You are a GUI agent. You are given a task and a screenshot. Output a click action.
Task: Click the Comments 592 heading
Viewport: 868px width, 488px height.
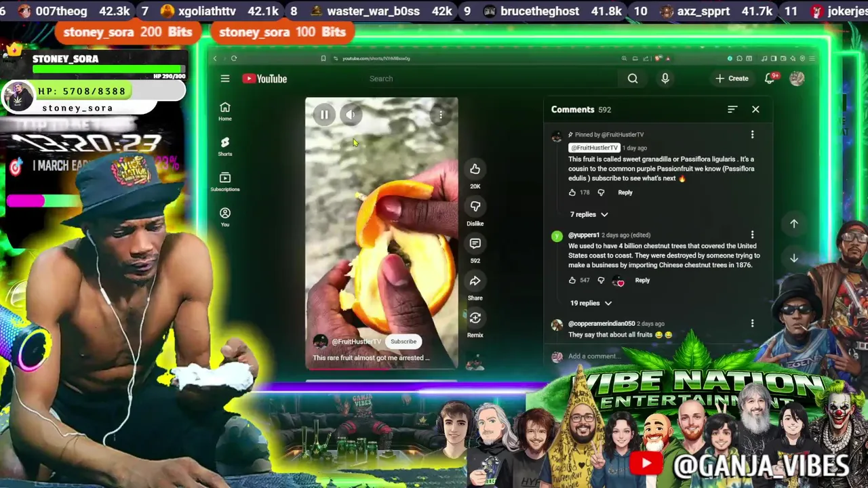581,109
